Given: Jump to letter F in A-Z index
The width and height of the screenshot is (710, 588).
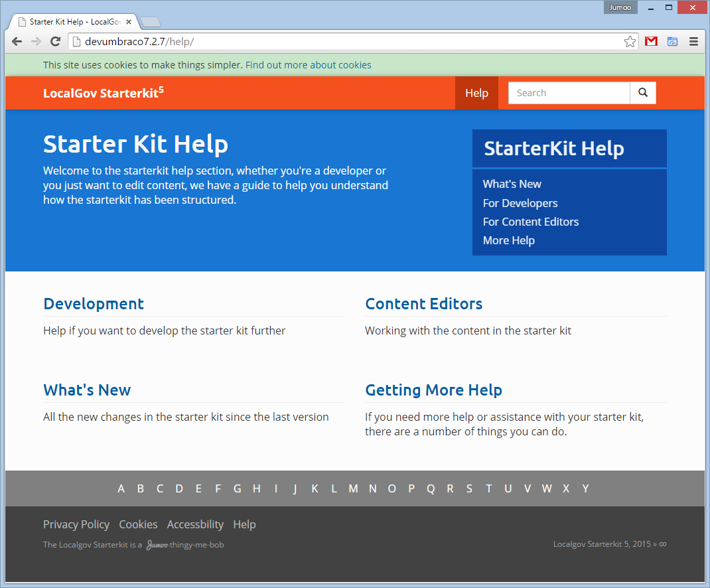Looking at the screenshot, I should click(x=218, y=489).
